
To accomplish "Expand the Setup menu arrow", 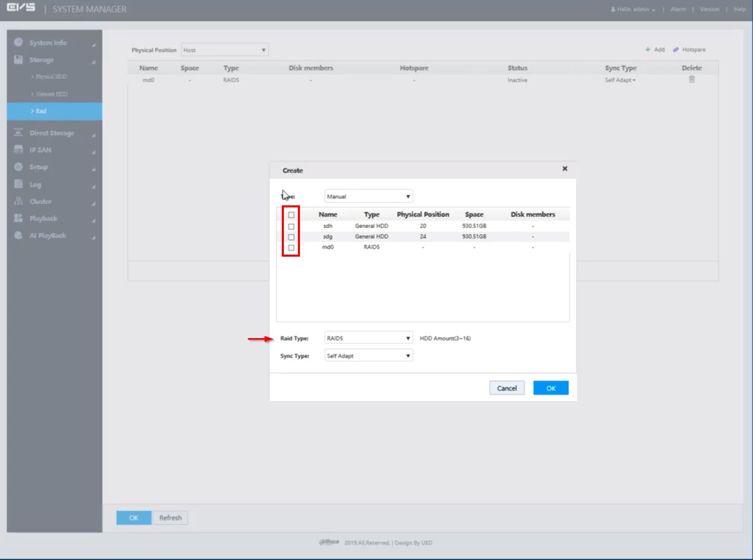I will point(94,169).
